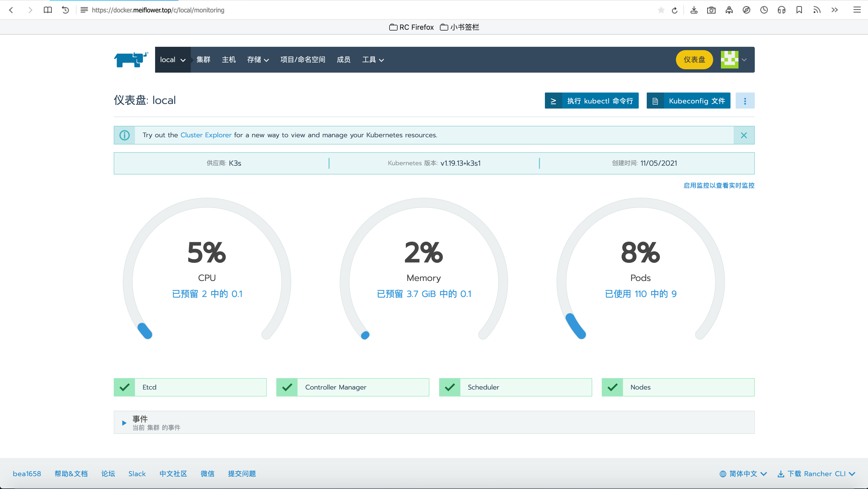Click the page info icon beside the URL
Viewport: 868px width, 489px height.
(84, 10)
